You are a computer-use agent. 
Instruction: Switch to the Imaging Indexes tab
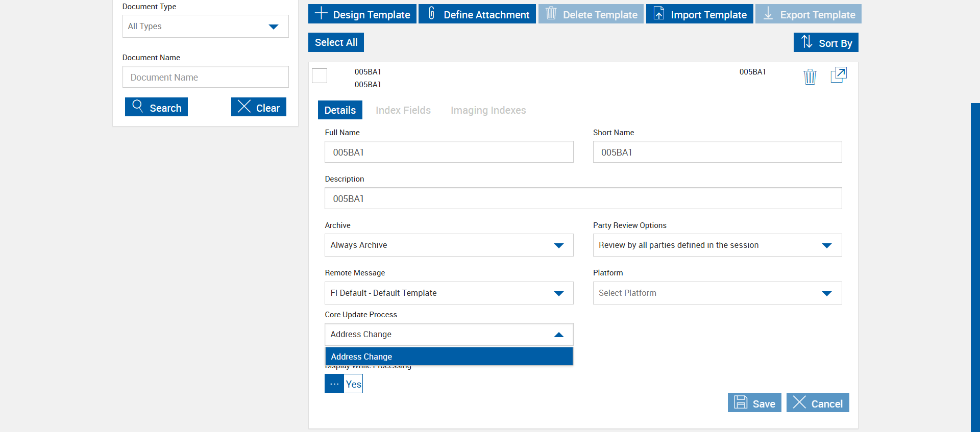(x=487, y=110)
